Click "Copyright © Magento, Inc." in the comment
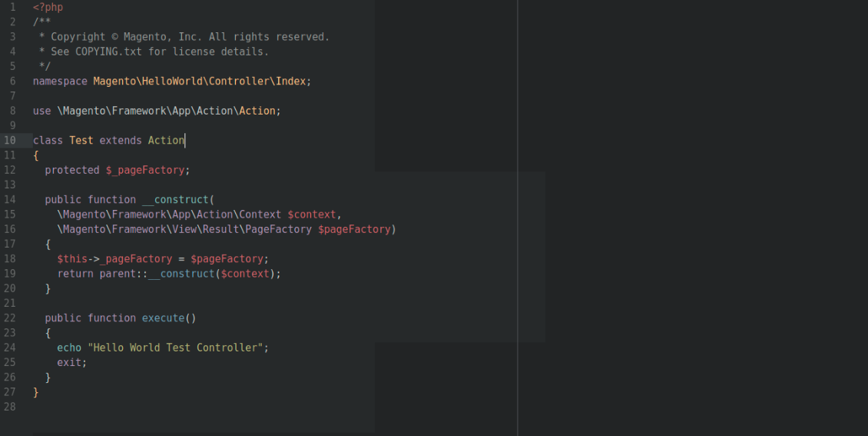The width and height of the screenshot is (868, 436). coord(127,37)
